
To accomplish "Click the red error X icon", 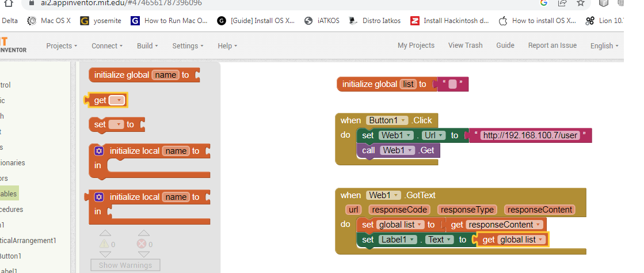I will [x=142, y=244].
